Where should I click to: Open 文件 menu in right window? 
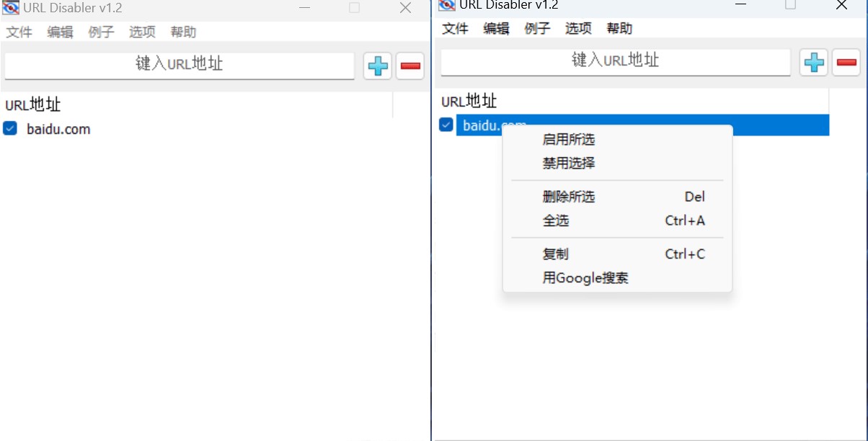tap(455, 29)
